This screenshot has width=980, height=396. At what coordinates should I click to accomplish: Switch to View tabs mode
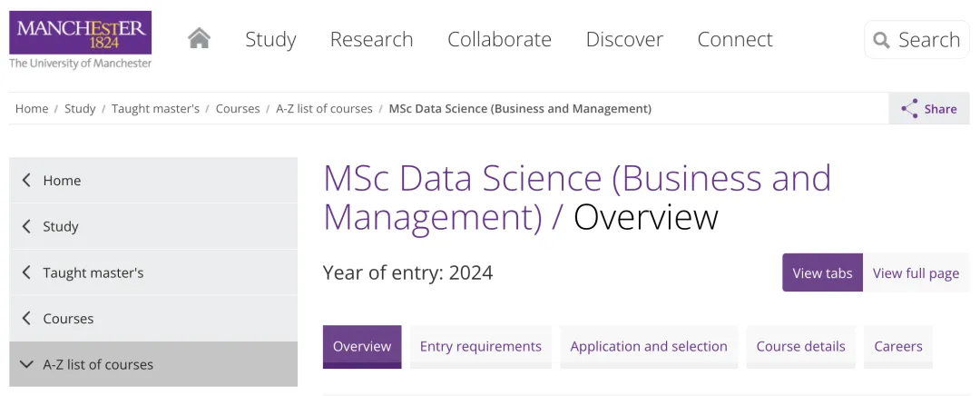pos(822,272)
